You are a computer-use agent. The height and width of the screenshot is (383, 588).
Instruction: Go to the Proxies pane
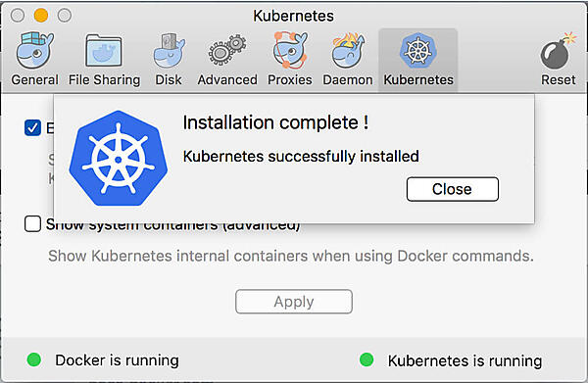(x=289, y=59)
